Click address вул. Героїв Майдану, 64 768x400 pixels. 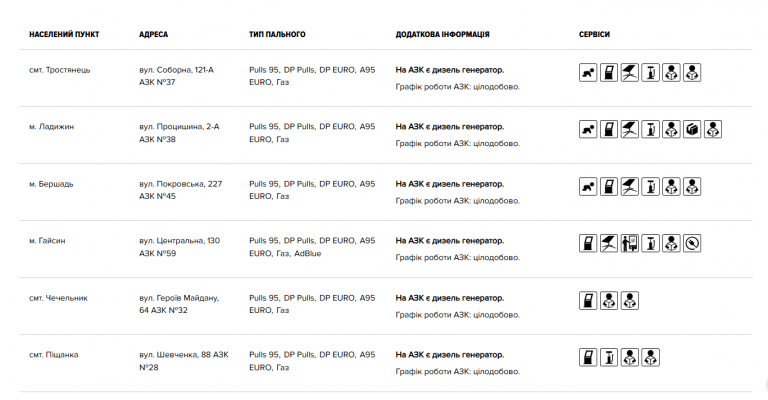[179, 304]
